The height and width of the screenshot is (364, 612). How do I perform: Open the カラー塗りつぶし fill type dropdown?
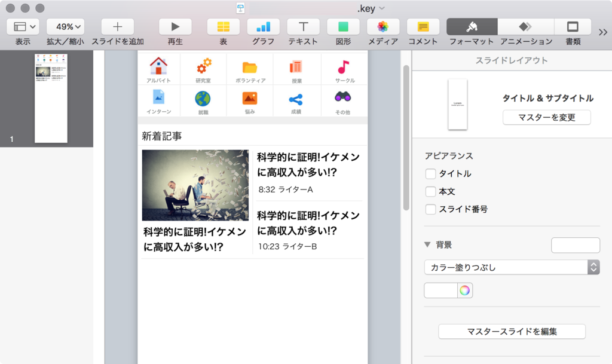tap(512, 267)
